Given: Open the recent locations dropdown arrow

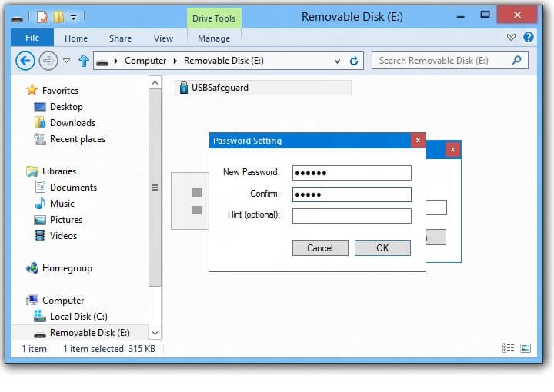Looking at the screenshot, I should click(66, 61).
